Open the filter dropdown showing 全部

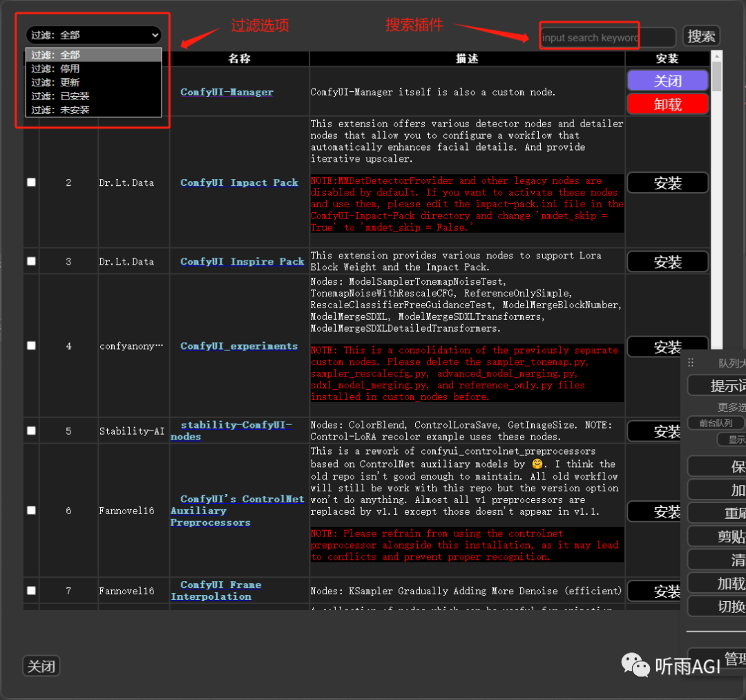pyautogui.click(x=94, y=35)
